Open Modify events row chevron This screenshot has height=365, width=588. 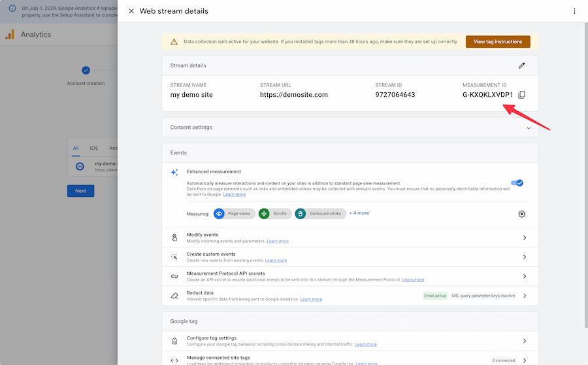pos(525,237)
